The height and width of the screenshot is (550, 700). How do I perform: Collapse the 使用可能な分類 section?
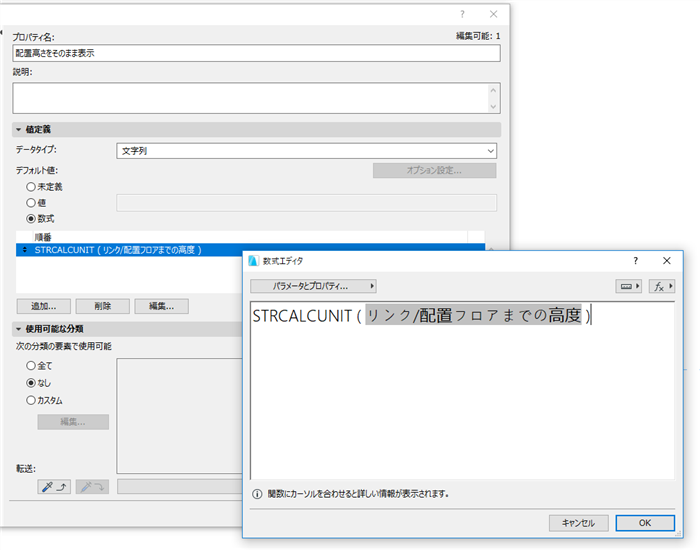(x=19, y=329)
